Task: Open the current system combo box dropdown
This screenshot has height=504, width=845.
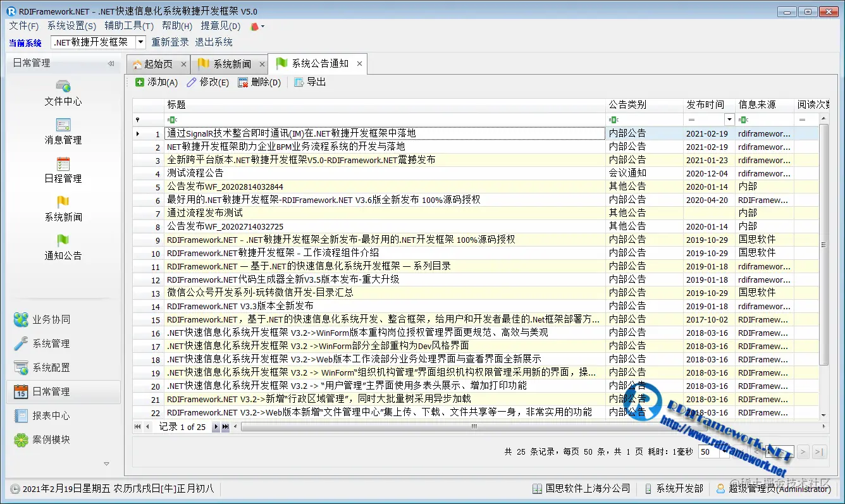Action: click(141, 42)
